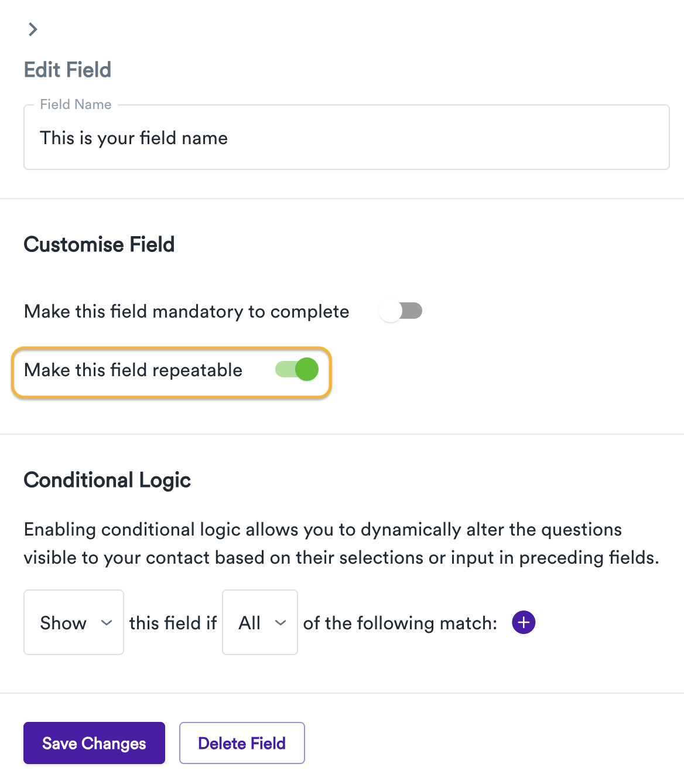This screenshot has width=684, height=784.
Task: Change "All" to a different match option
Action: click(259, 622)
